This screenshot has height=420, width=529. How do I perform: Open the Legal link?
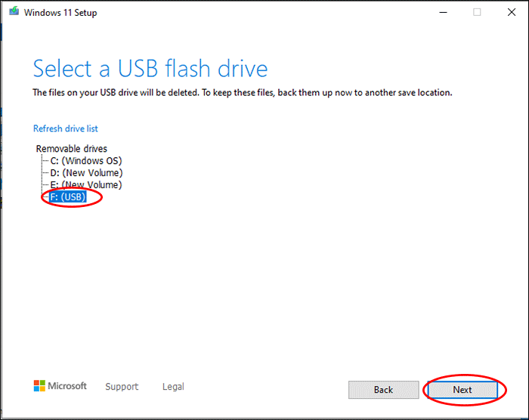(x=173, y=387)
